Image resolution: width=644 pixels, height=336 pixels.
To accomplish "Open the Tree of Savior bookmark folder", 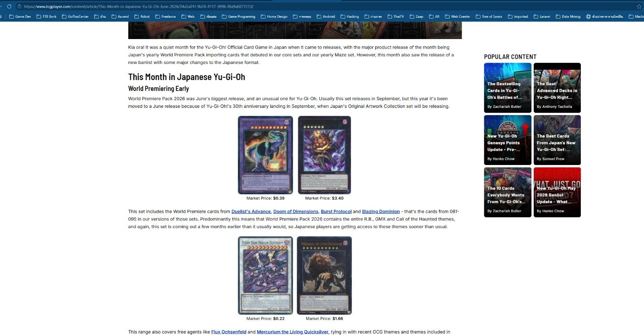I will [x=489, y=16].
